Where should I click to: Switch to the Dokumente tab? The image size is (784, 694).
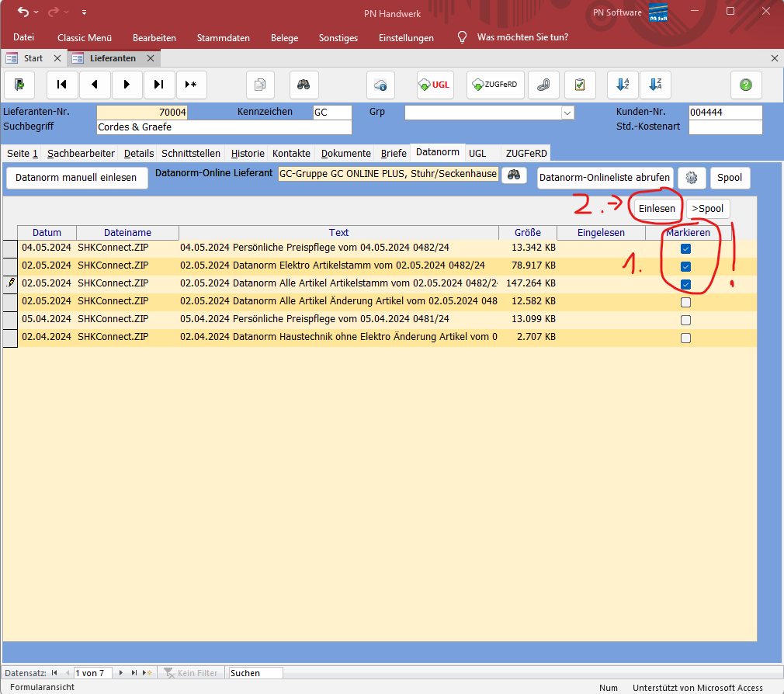pyautogui.click(x=346, y=154)
